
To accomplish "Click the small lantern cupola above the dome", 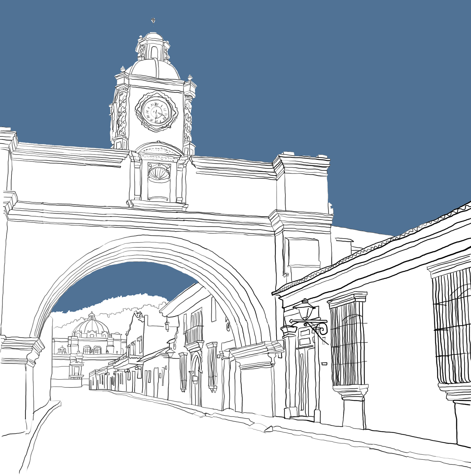I will [x=154, y=47].
